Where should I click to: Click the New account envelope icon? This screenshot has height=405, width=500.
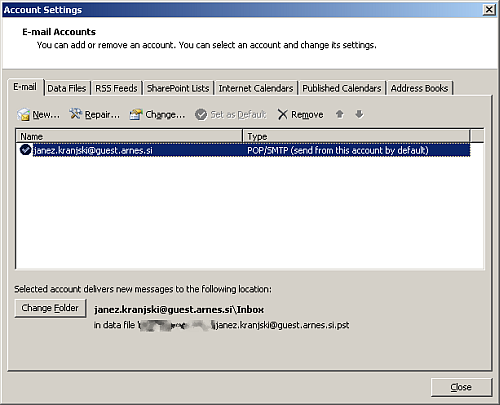[24, 115]
